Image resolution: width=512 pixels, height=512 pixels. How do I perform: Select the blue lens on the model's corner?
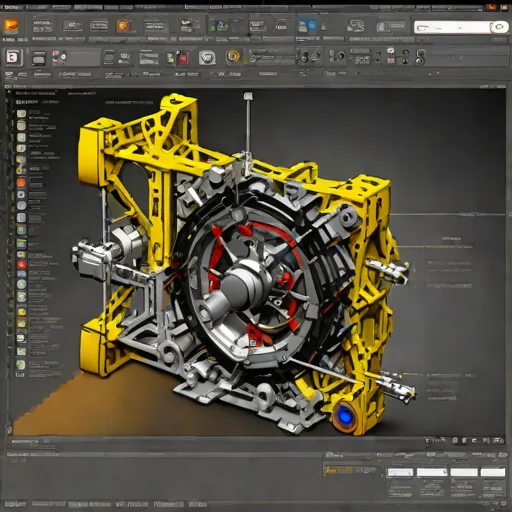pos(345,416)
